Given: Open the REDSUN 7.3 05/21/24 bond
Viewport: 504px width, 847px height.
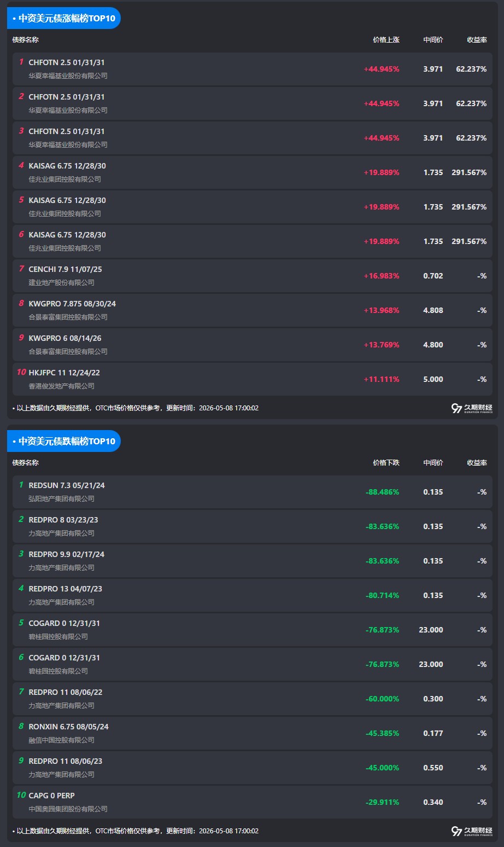Looking at the screenshot, I should (253, 492).
